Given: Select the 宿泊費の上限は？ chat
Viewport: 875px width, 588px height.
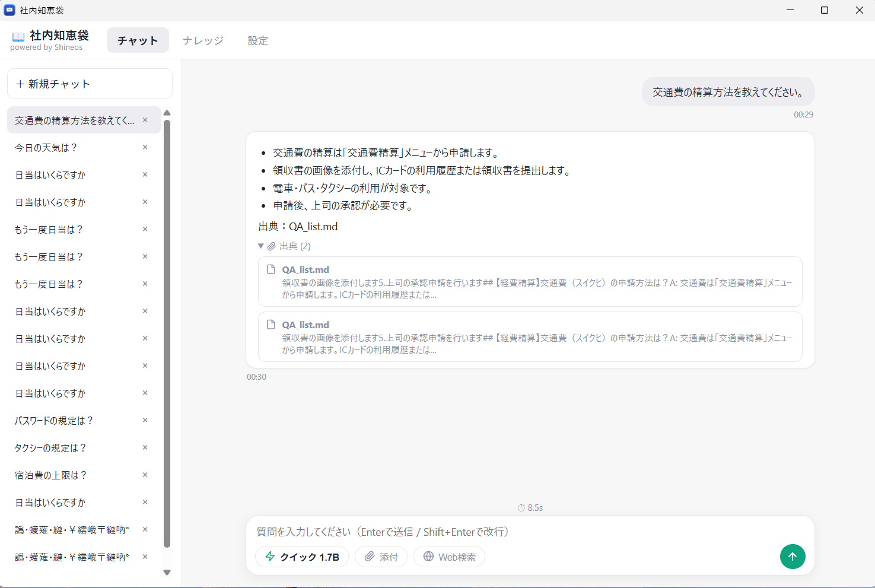Looking at the screenshot, I should [84, 475].
